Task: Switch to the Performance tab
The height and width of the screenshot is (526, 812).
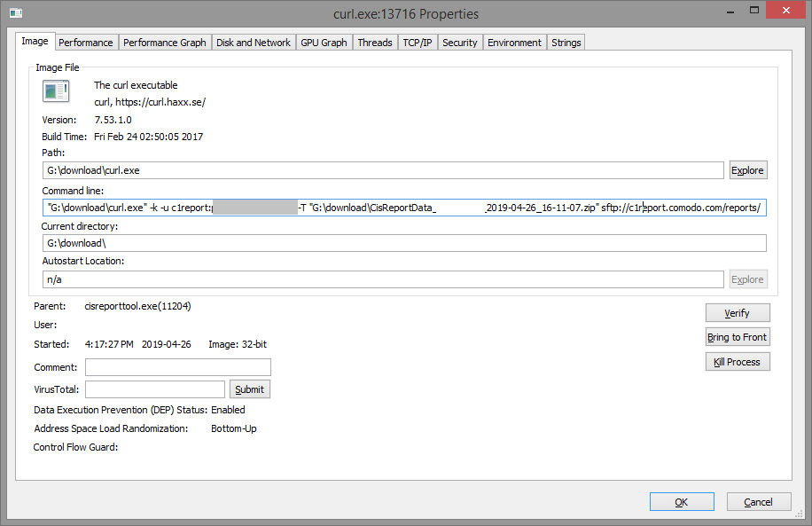Action: pos(86,43)
